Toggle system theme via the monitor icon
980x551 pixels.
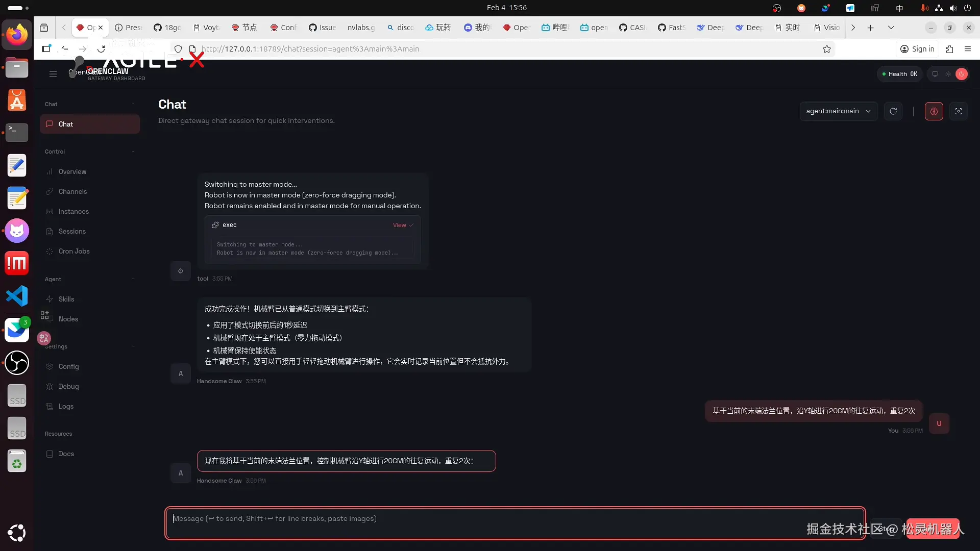coord(935,74)
